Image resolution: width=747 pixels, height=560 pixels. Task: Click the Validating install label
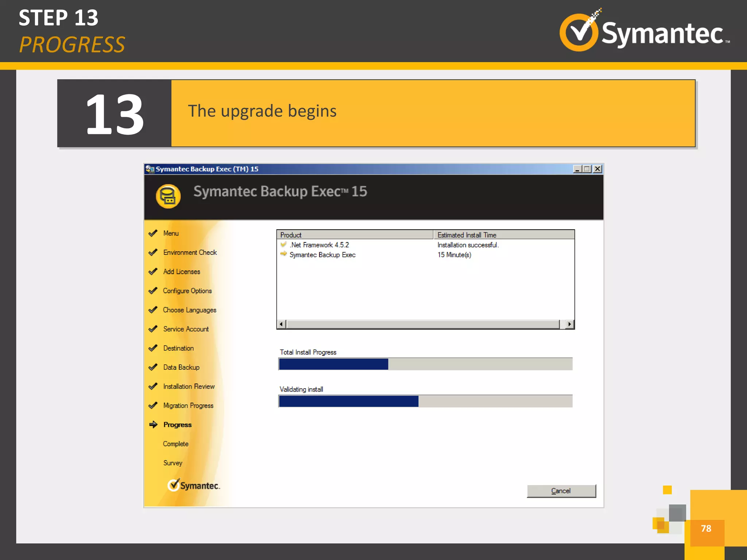[x=301, y=389]
